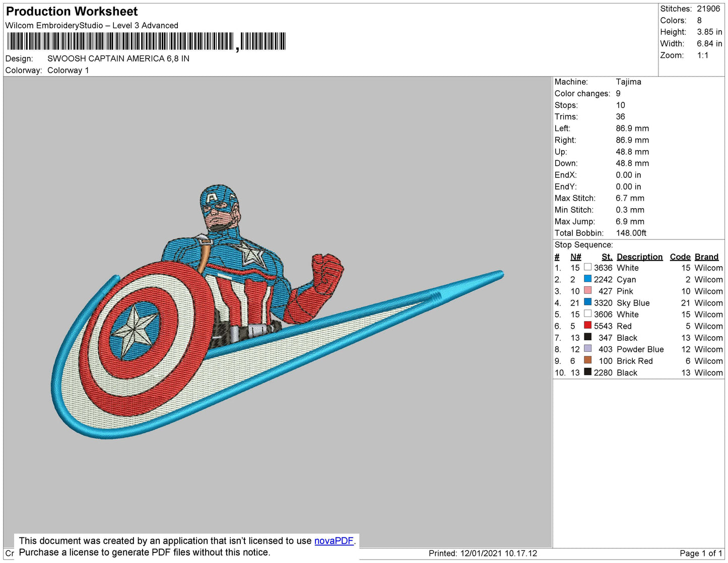Click the St. column header
The height and width of the screenshot is (563, 728).
607,257
